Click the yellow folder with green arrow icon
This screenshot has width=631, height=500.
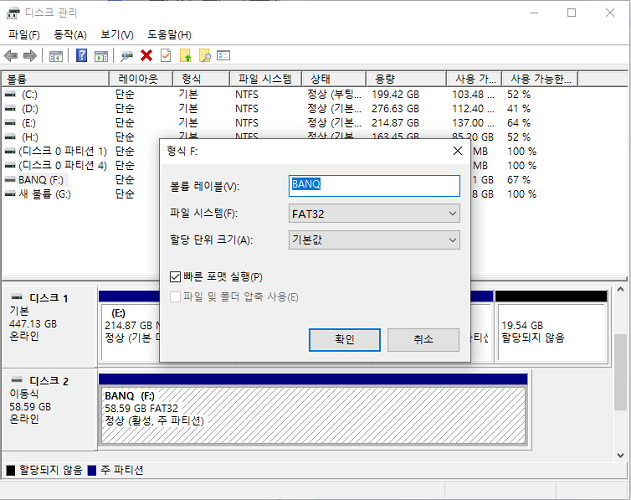click(x=186, y=56)
